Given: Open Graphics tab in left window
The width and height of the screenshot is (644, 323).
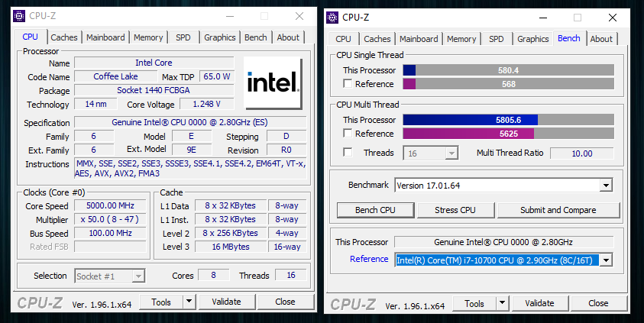Looking at the screenshot, I should (220, 37).
